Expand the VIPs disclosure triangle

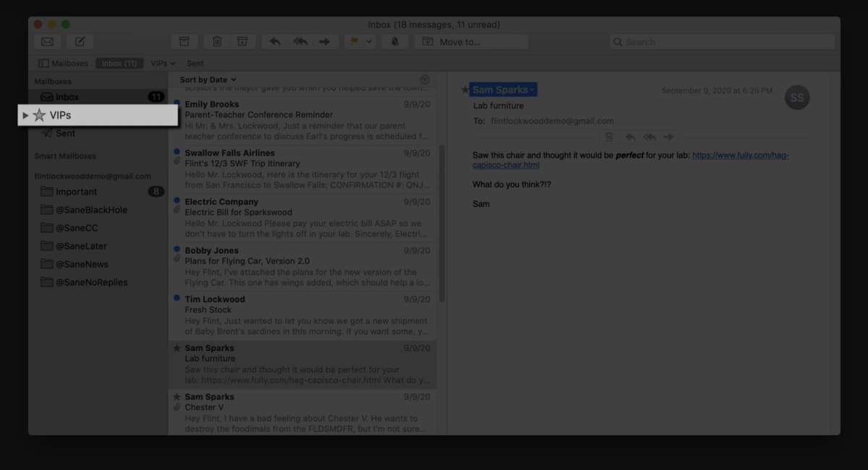tap(25, 115)
